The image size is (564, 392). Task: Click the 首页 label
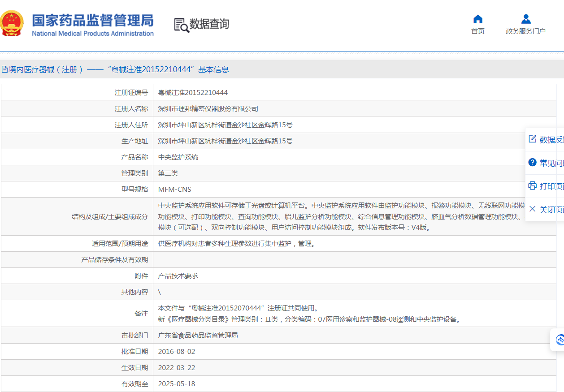pos(478,31)
